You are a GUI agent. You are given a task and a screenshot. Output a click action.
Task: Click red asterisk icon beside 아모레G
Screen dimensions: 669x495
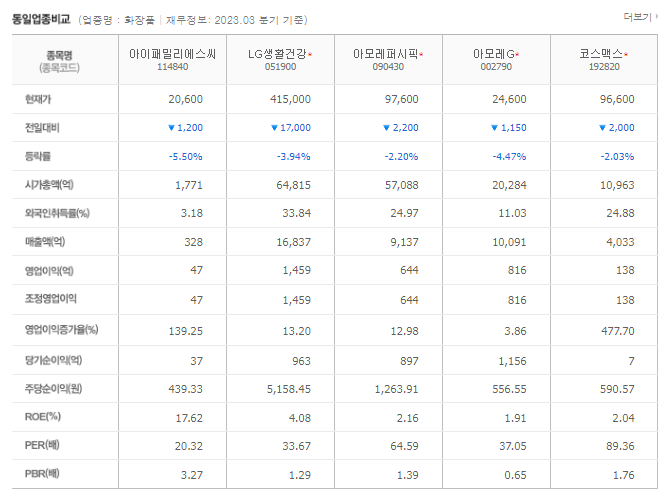[517, 54]
